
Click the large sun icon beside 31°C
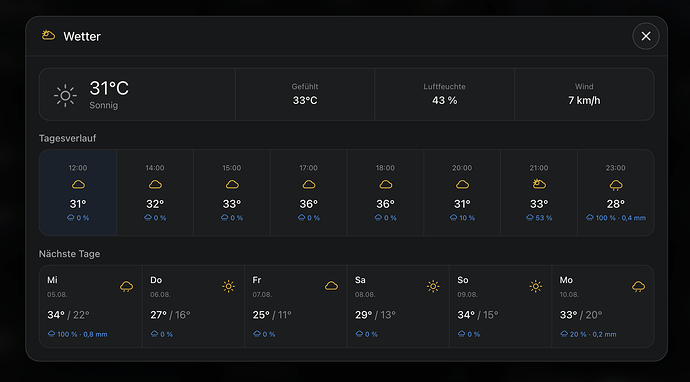click(65, 96)
